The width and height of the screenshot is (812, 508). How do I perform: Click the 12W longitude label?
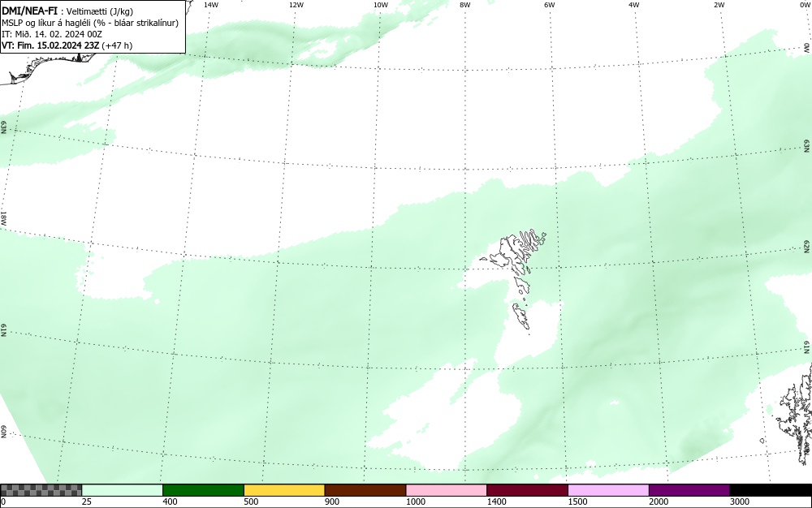pyautogui.click(x=296, y=5)
